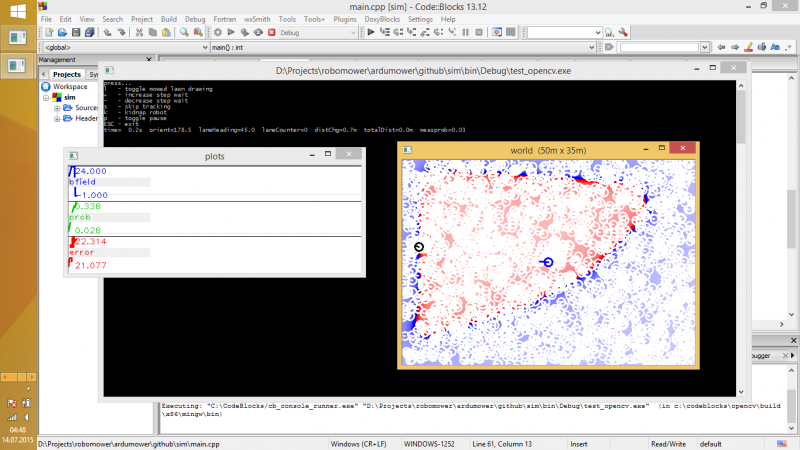
Task: Click the Stop debugger icon
Action: [479, 32]
